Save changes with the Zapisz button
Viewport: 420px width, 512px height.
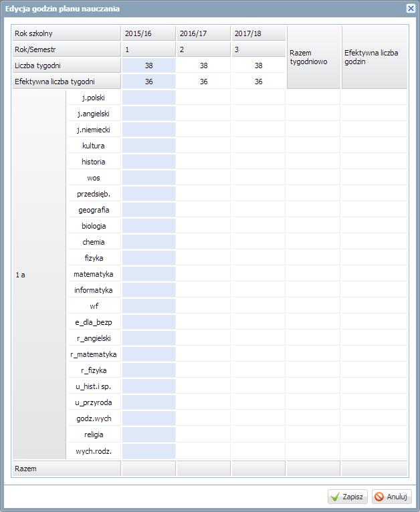[x=348, y=497]
